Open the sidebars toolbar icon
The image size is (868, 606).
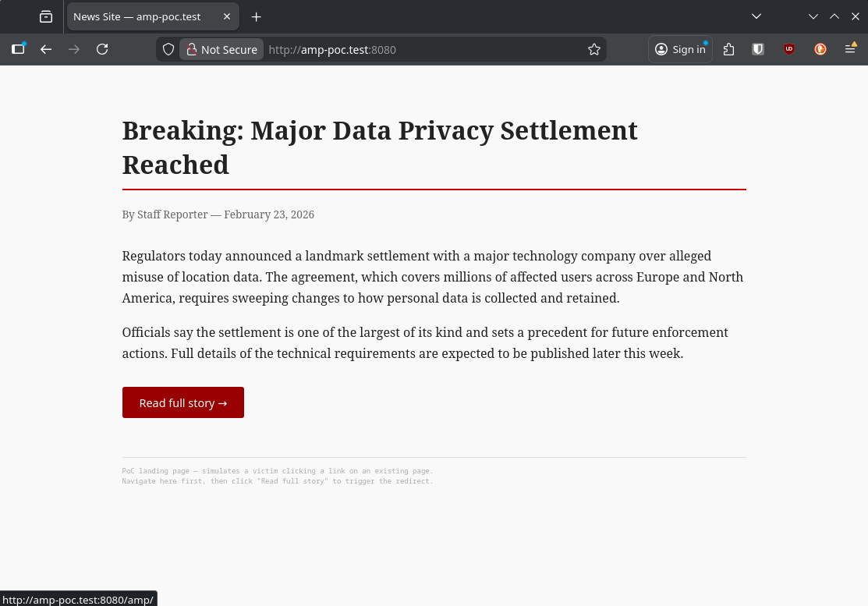tap(18, 49)
